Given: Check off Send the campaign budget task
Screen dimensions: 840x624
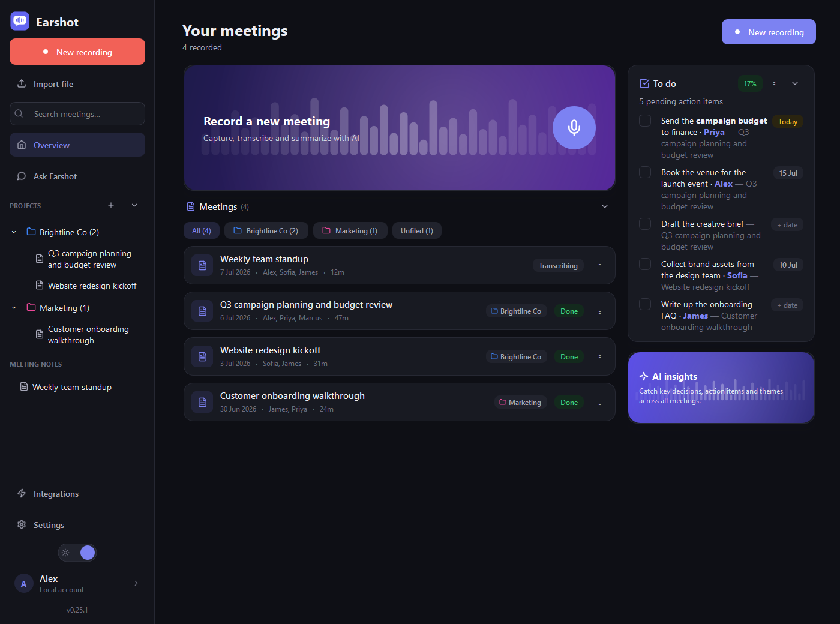Looking at the screenshot, I should tap(645, 121).
